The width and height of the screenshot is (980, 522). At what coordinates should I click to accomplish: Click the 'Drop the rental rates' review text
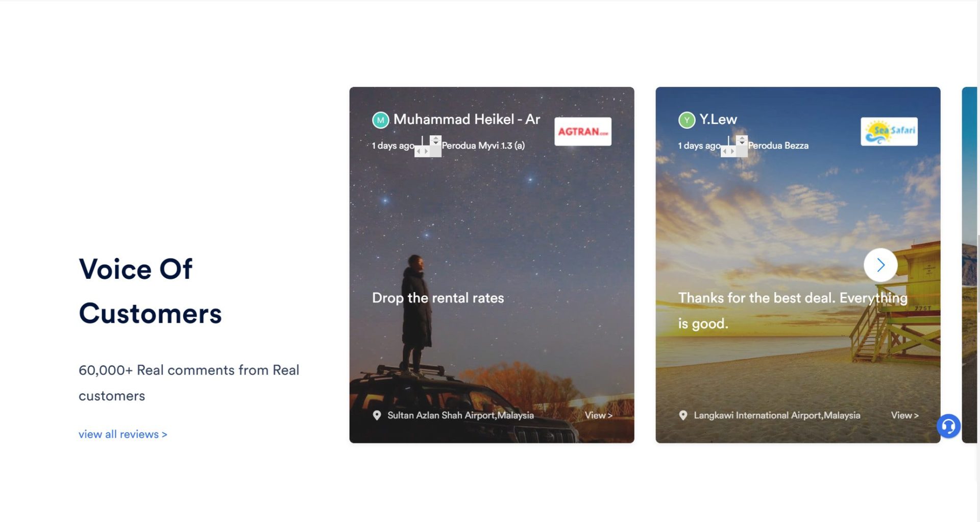[x=438, y=298]
